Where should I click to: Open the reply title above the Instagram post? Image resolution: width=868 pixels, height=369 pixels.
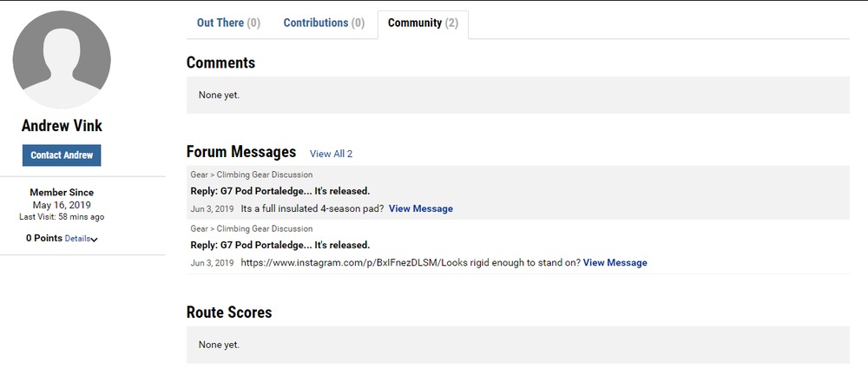[x=279, y=245]
